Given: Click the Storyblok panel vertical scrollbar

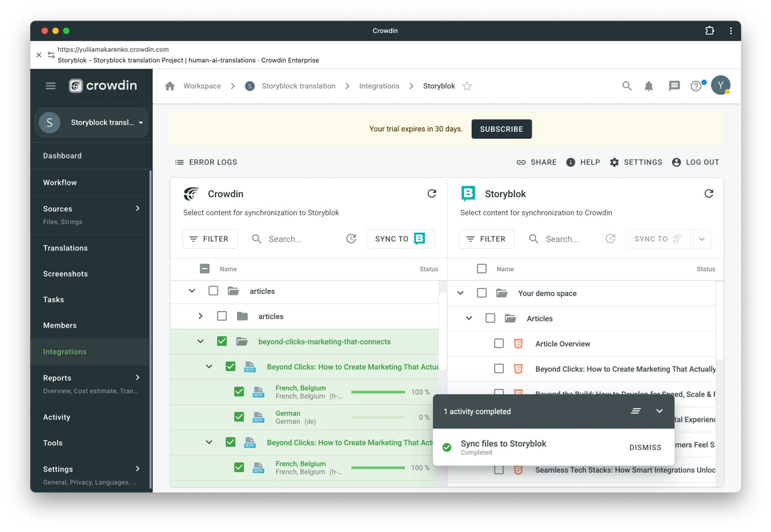Looking at the screenshot, I should (x=719, y=321).
